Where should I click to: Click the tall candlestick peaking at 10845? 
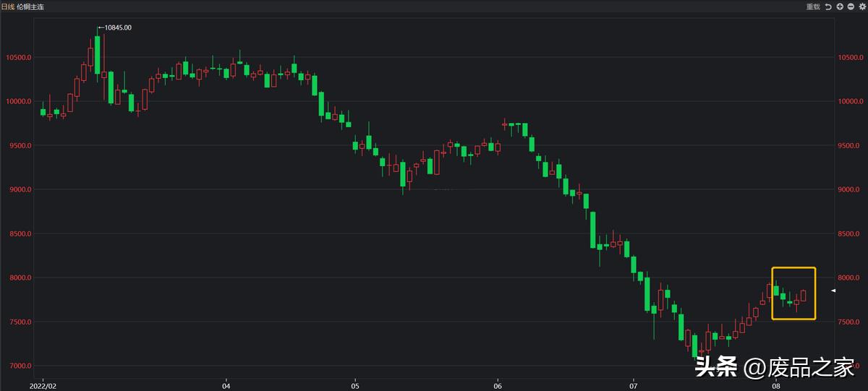(x=98, y=55)
